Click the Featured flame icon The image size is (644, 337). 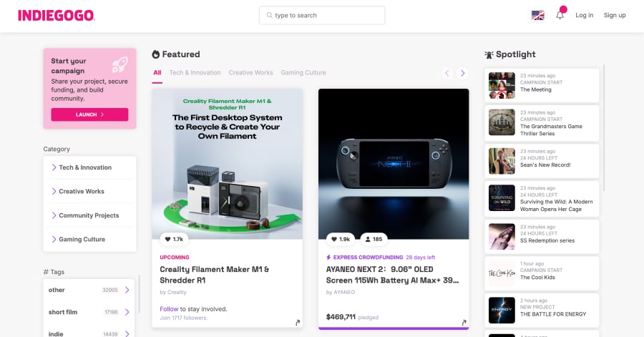156,54
